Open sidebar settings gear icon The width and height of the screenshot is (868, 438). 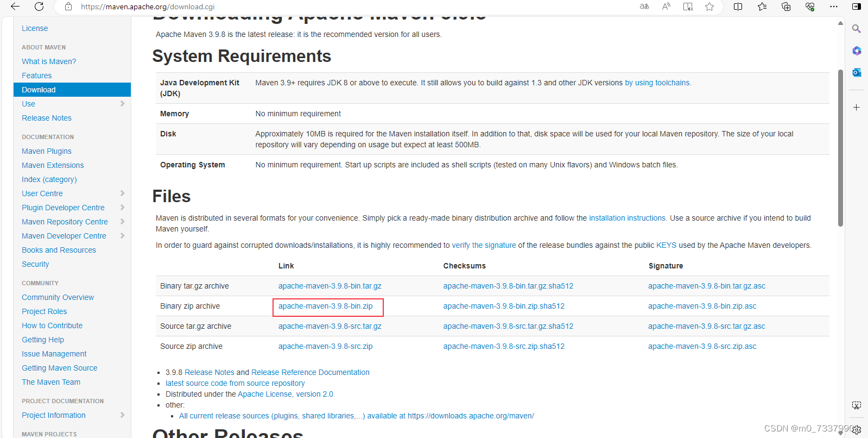click(x=857, y=430)
